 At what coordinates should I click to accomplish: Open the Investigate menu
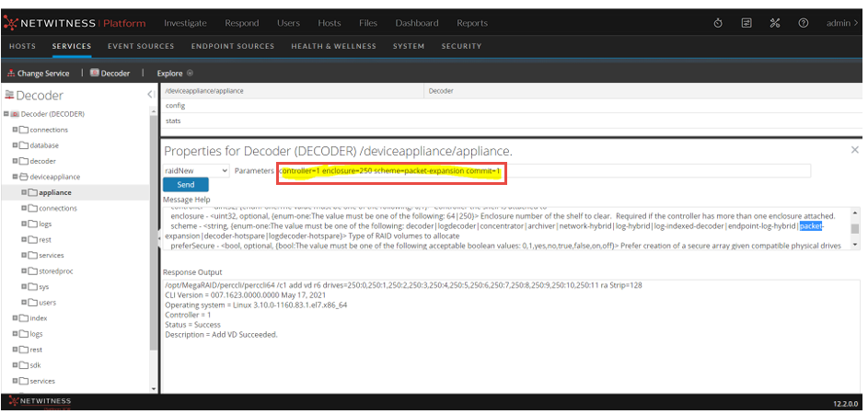[185, 23]
